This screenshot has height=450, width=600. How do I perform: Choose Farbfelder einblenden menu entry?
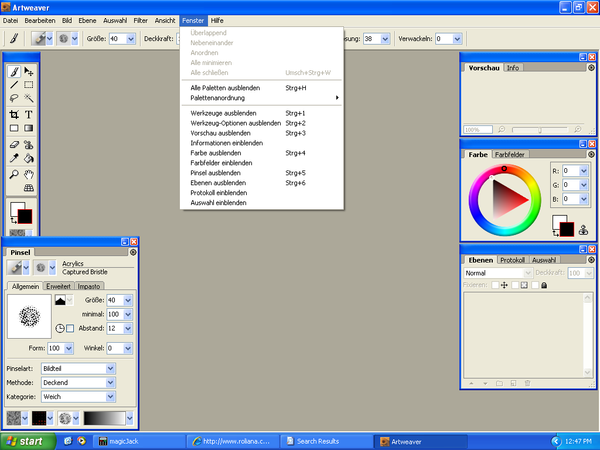point(262,163)
